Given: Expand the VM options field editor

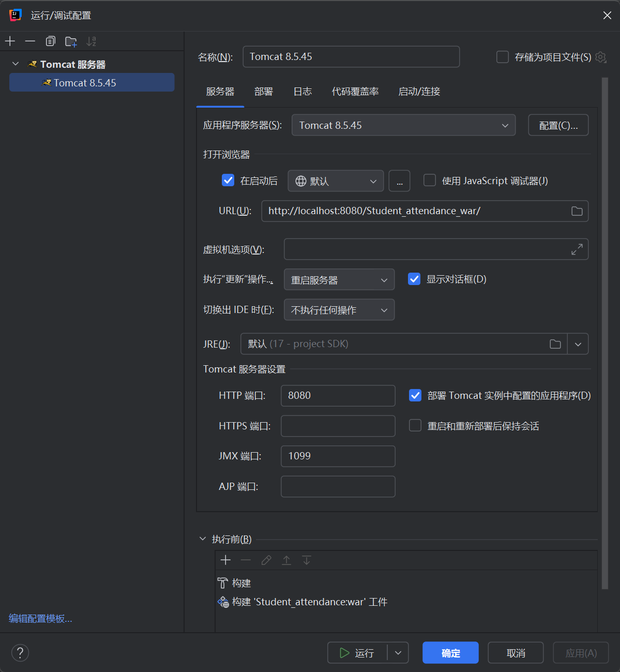Looking at the screenshot, I should pos(577,249).
